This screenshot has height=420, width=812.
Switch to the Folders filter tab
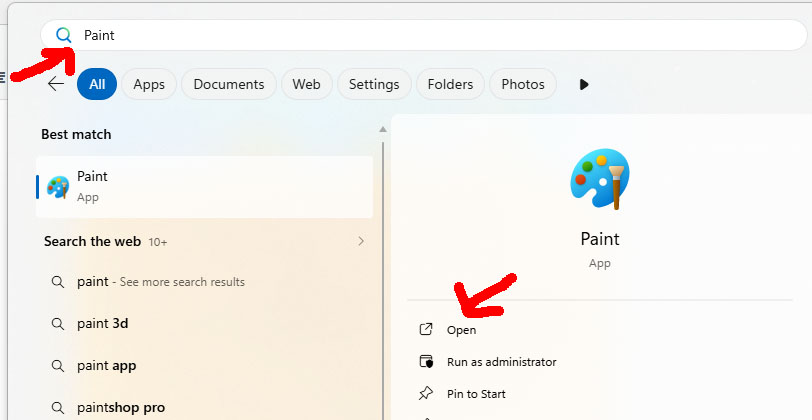(451, 84)
